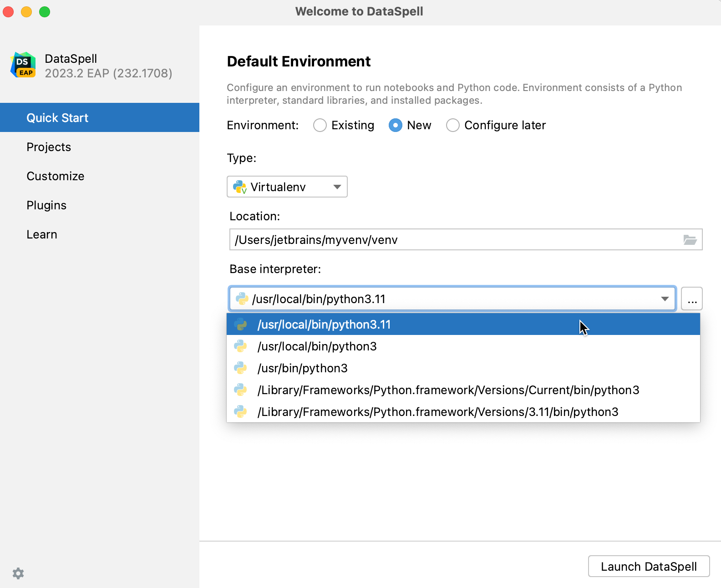Choose Versions/3.11/bin/python3 framework interpreter
This screenshot has width=721, height=588.
463,412
